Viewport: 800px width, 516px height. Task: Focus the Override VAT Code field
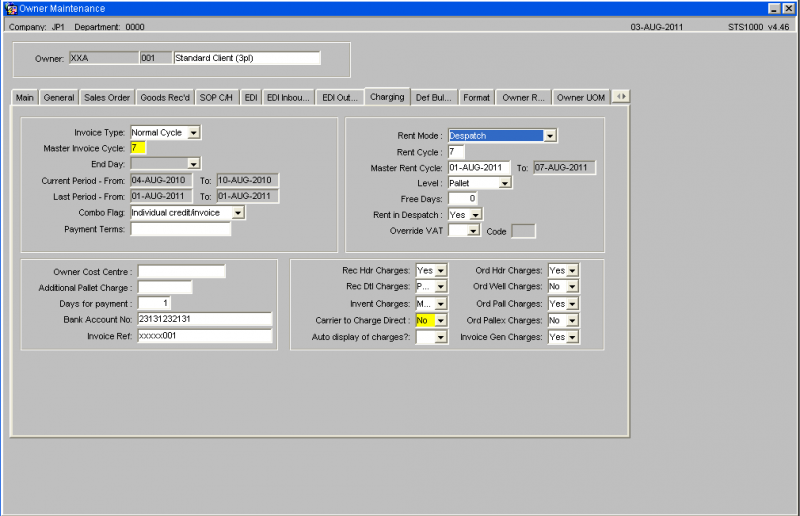coord(523,231)
